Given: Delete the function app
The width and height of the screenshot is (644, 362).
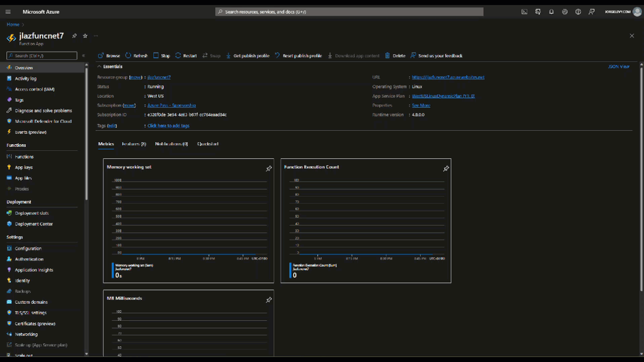Looking at the screenshot, I should 395,56.
